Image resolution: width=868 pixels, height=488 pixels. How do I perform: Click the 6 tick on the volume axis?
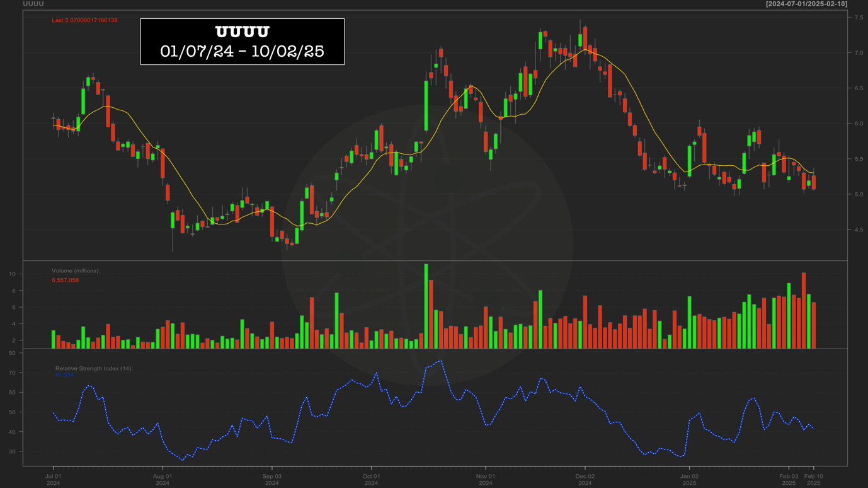(13, 307)
